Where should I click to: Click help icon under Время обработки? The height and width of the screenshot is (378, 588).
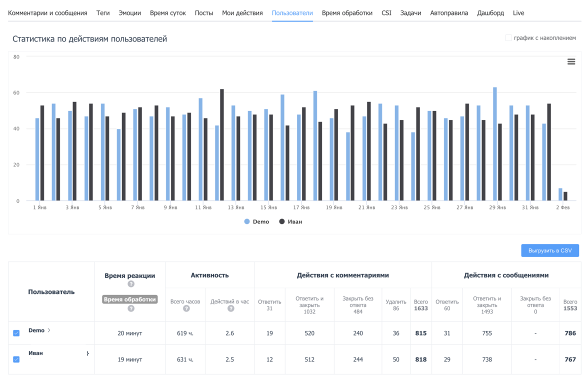(x=131, y=308)
